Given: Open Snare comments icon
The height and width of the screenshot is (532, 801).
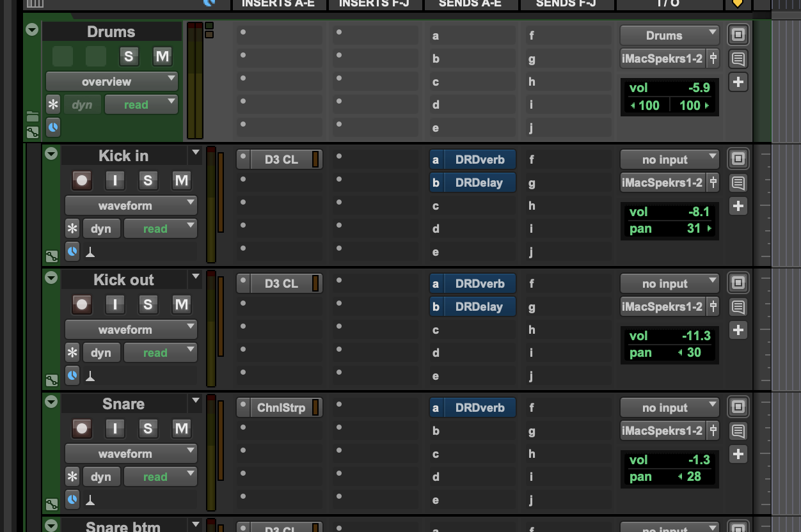Looking at the screenshot, I should click(x=738, y=432).
